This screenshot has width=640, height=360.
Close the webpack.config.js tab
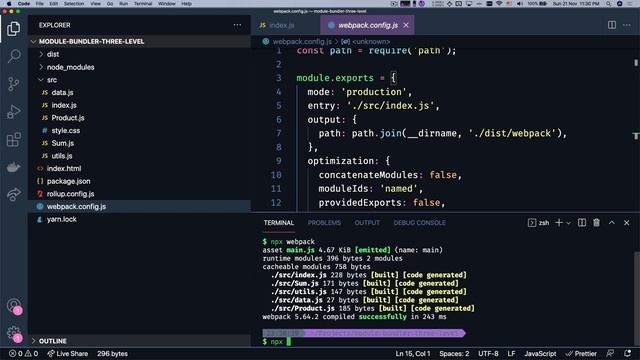406,25
